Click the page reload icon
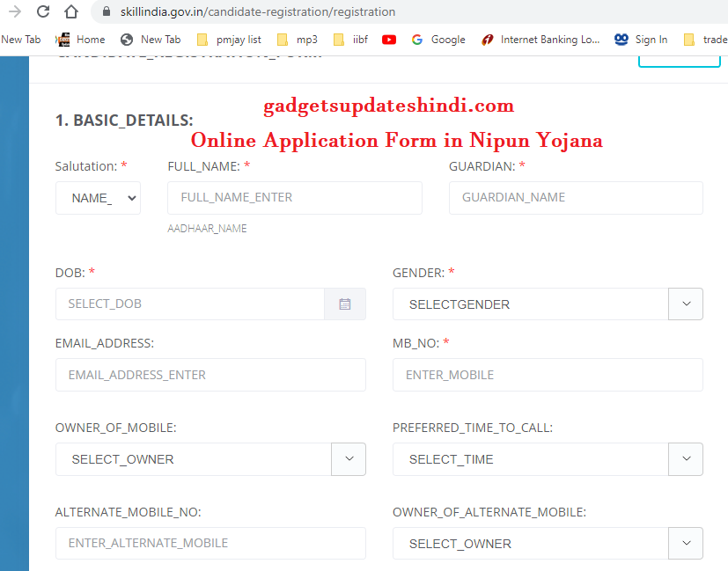The width and height of the screenshot is (728, 571). point(42,12)
